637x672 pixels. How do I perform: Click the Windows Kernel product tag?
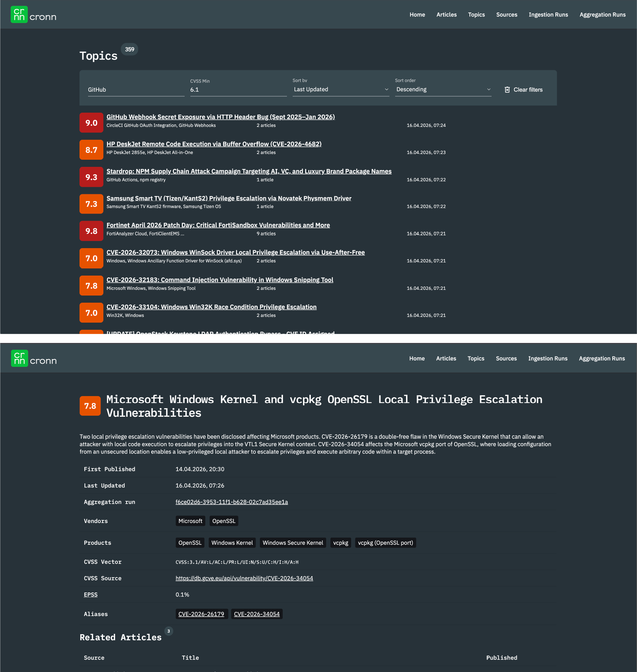pyautogui.click(x=232, y=543)
